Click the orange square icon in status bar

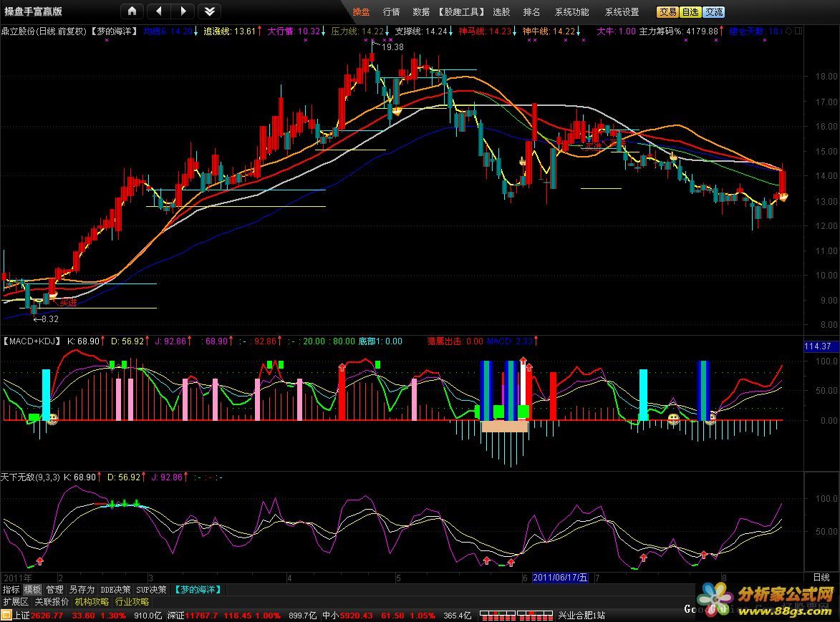[6, 616]
